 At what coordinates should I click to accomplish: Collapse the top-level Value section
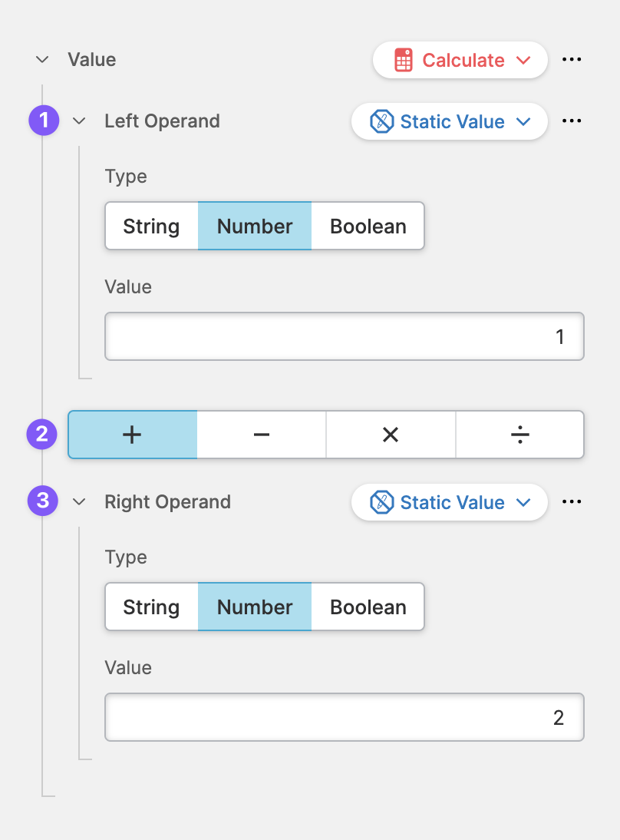(43, 60)
